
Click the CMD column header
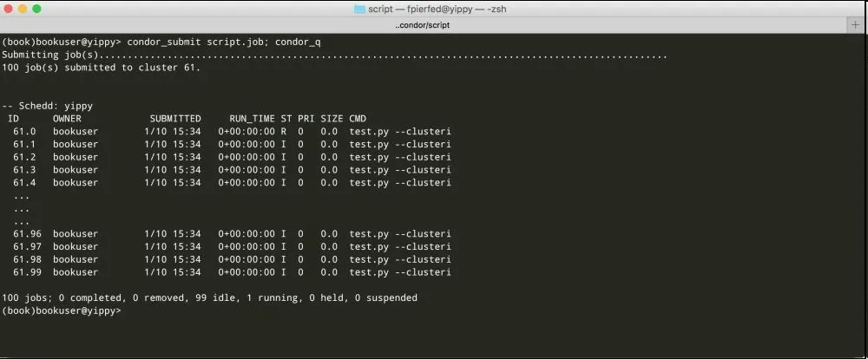click(358, 119)
